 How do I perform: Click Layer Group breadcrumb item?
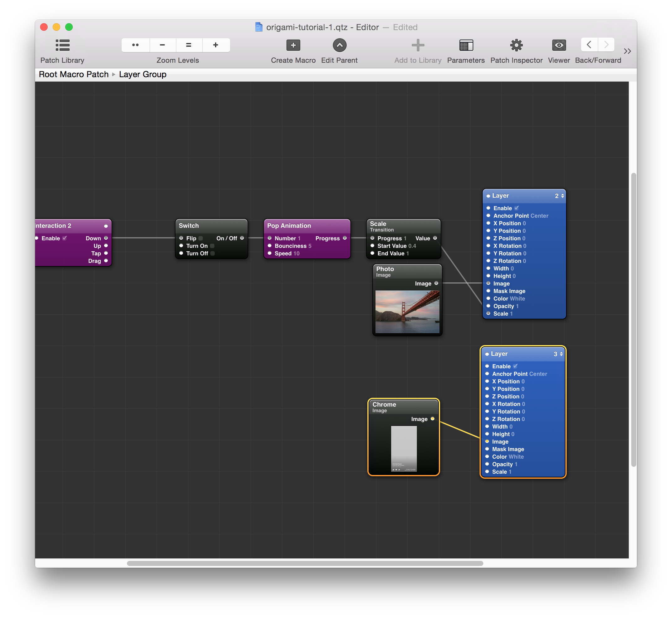click(142, 74)
